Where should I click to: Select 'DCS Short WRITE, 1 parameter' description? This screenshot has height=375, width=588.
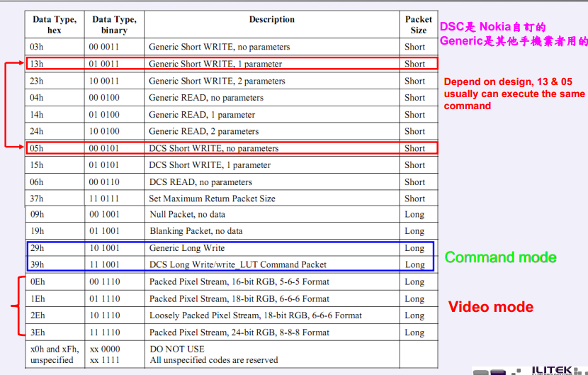pyautogui.click(x=210, y=164)
